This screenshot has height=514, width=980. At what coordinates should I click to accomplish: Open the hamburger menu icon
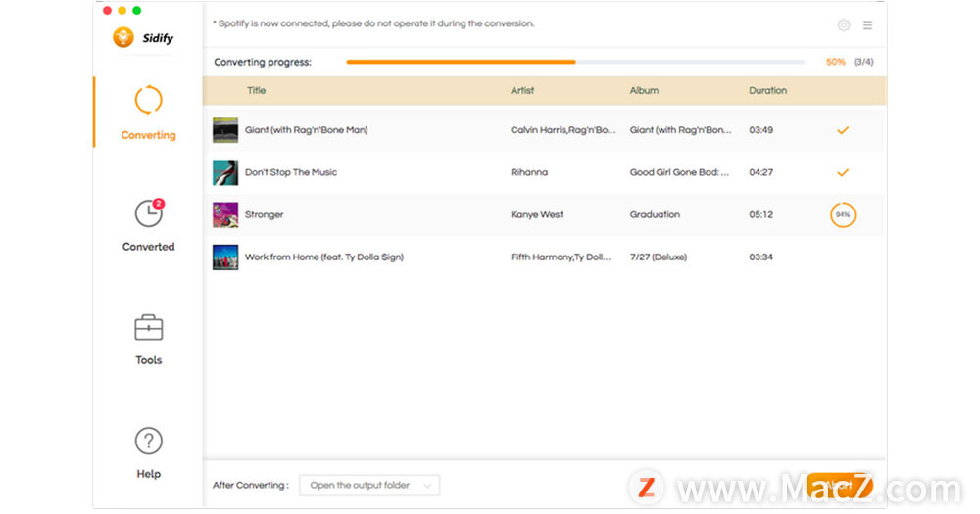click(867, 25)
